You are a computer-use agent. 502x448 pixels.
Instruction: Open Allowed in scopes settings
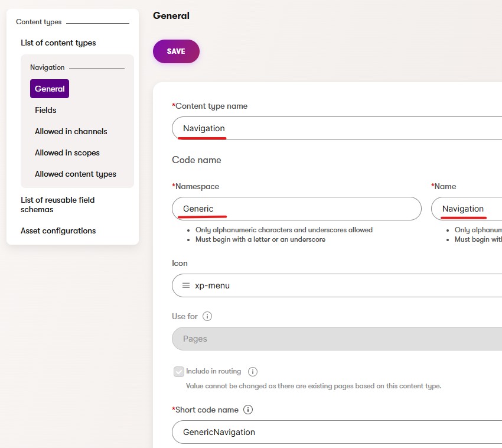pos(67,152)
